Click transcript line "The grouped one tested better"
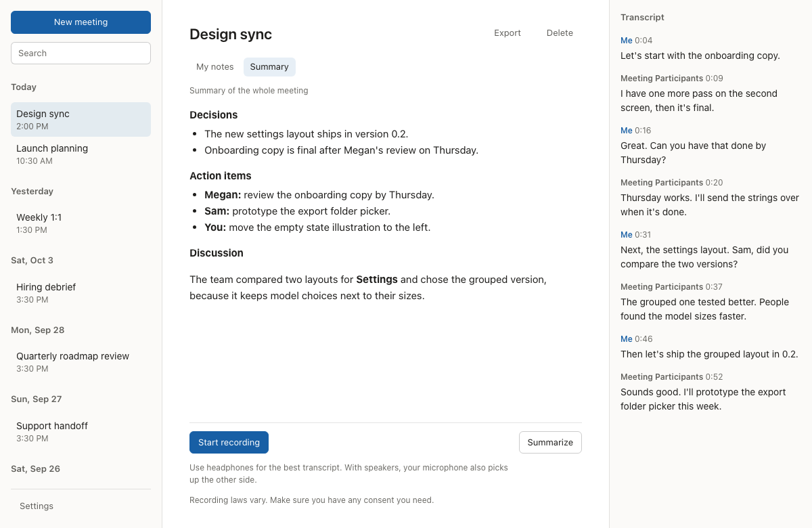This screenshot has width=812, height=528. [x=705, y=309]
